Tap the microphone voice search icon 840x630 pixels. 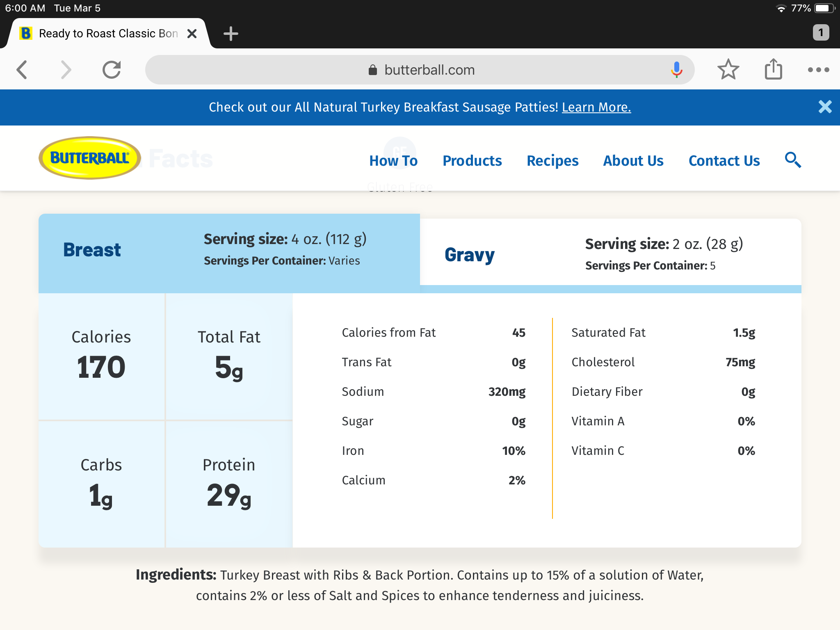pyautogui.click(x=676, y=70)
